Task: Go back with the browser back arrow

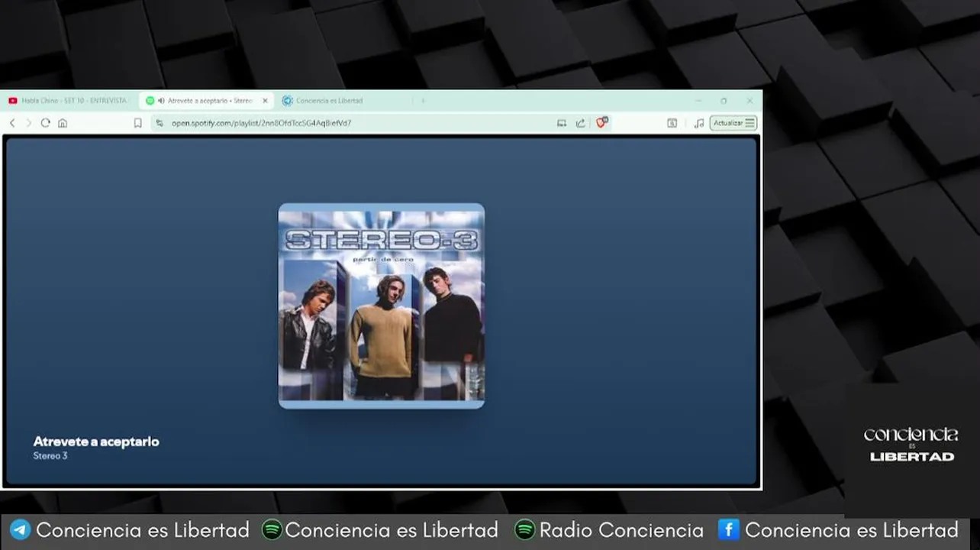Action: coord(12,123)
